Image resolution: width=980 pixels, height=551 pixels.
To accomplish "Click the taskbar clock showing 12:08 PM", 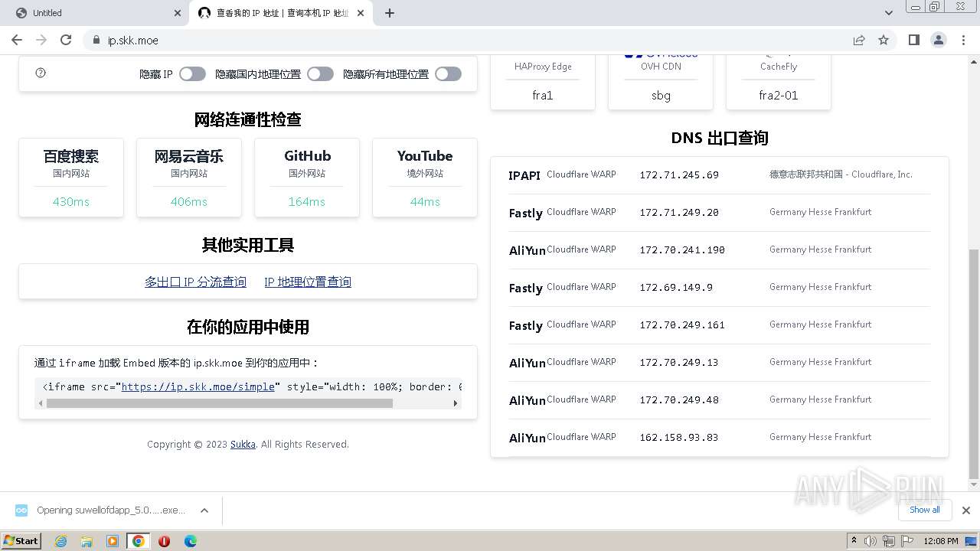I will pos(941,541).
